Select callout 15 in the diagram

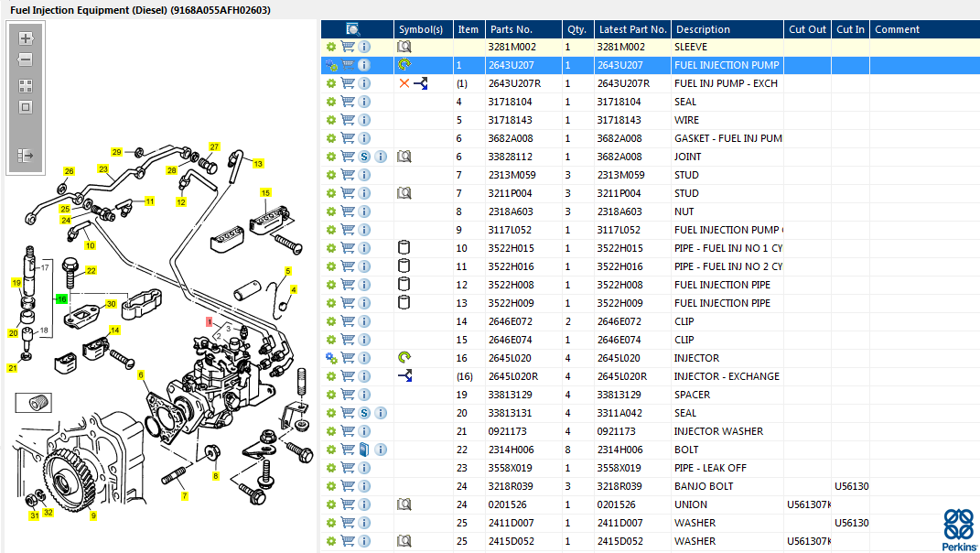click(265, 192)
